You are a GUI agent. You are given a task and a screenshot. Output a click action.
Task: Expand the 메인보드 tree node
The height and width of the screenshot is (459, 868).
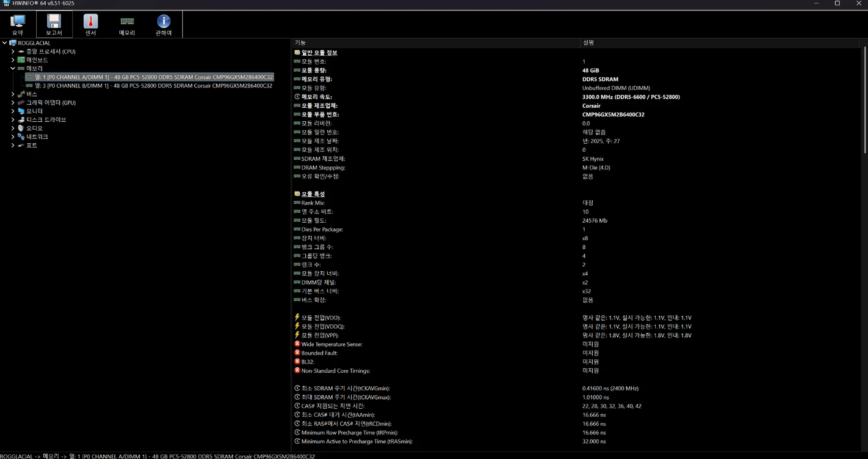tap(13, 60)
